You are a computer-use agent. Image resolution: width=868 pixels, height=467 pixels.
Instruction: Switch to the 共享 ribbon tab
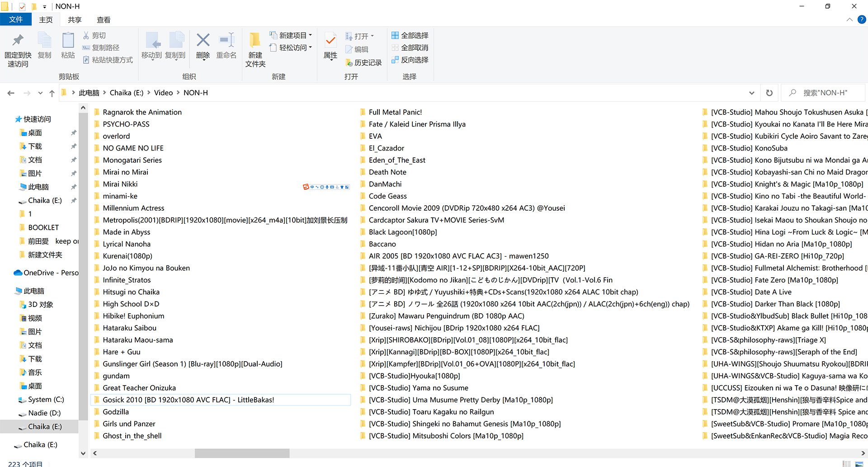(x=75, y=20)
